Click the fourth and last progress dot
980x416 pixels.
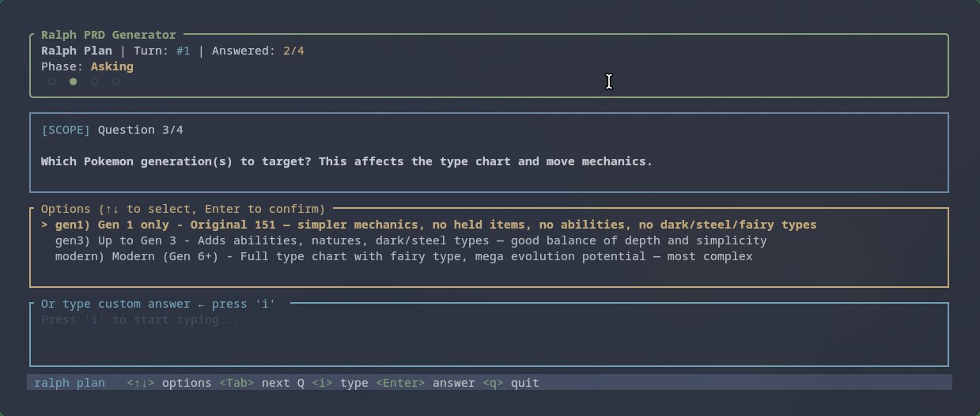116,81
